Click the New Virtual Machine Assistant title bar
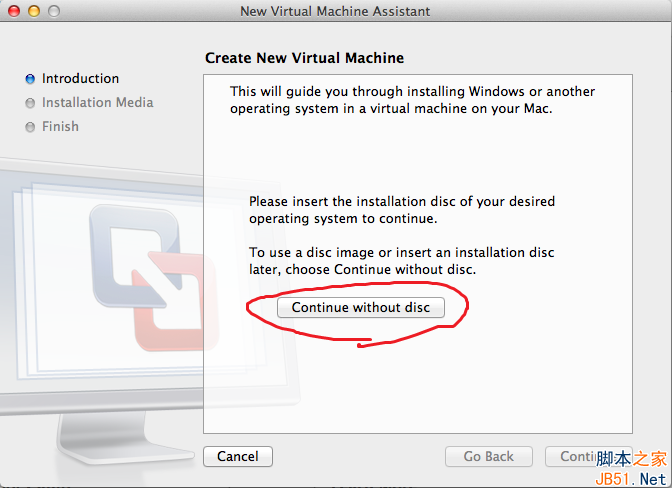 pyautogui.click(x=335, y=11)
